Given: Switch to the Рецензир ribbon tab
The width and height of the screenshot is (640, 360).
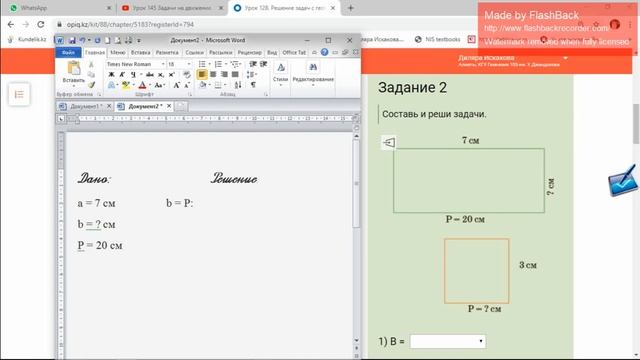Looking at the screenshot, I should (249, 52).
